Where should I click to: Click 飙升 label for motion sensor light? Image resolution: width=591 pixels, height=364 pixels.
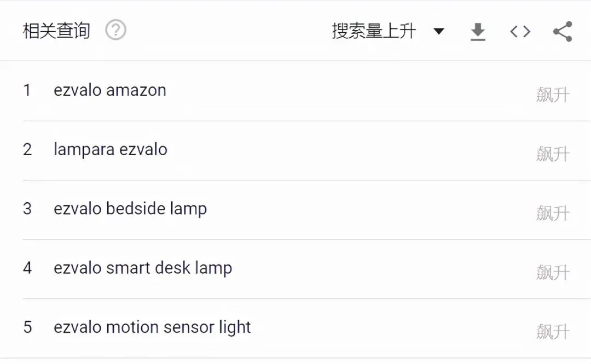[x=553, y=332]
